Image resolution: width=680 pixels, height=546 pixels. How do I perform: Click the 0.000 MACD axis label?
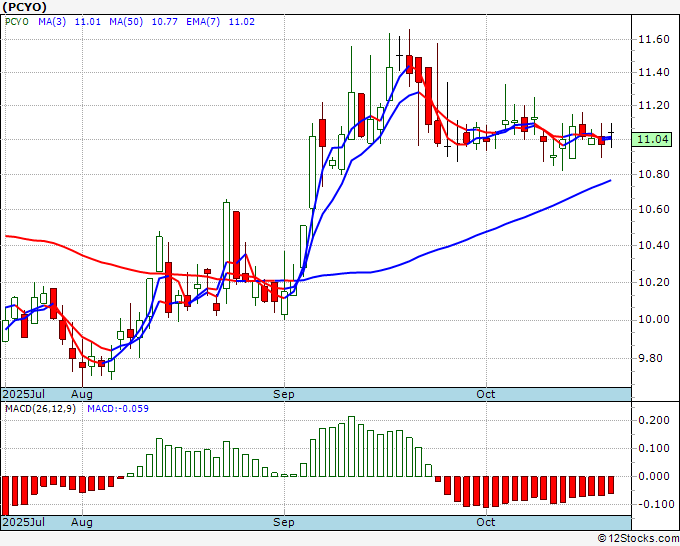654,476
